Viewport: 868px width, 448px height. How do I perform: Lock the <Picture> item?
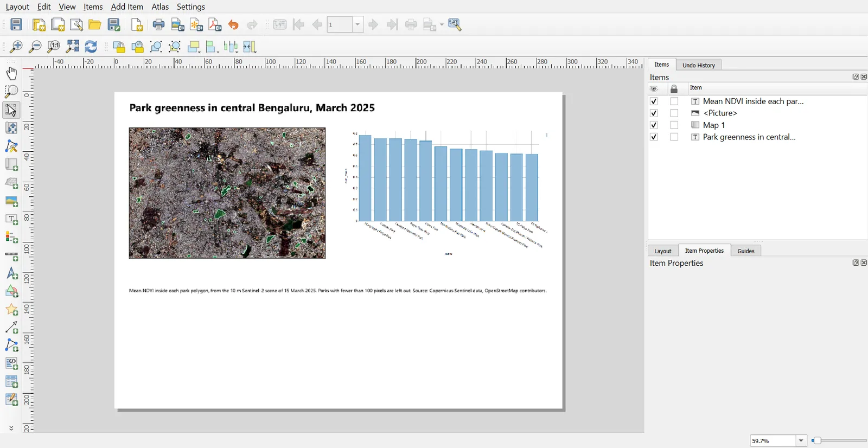pyautogui.click(x=674, y=113)
